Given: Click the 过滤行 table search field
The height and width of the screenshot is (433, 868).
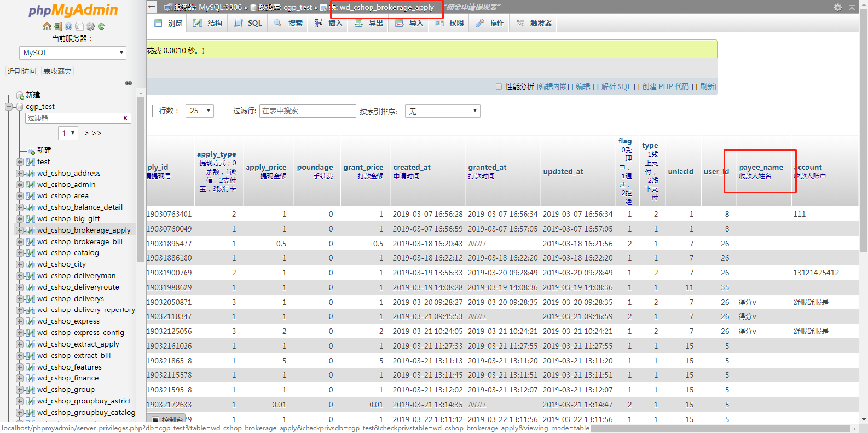Looking at the screenshot, I should pyautogui.click(x=308, y=111).
